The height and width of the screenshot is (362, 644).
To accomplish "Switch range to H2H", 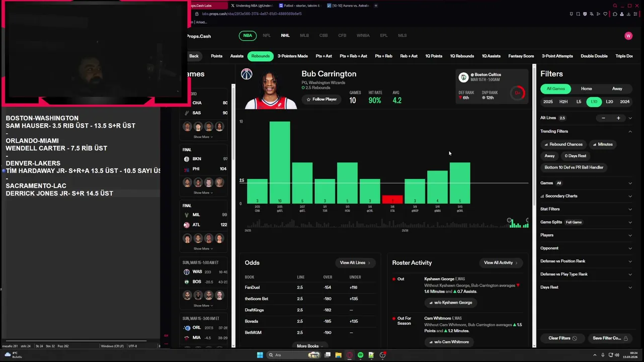I will (563, 102).
